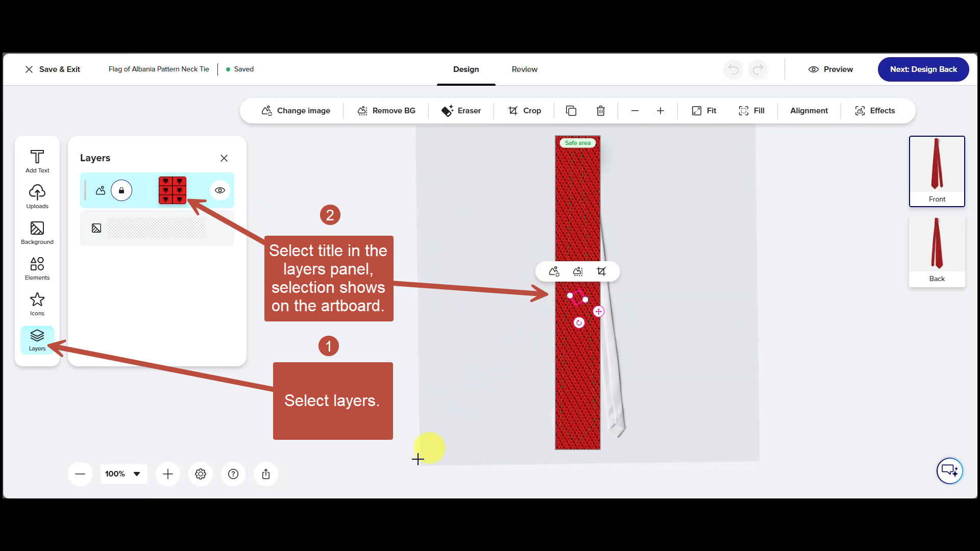980x551 pixels.
Task: Hide the image layer with eye icon
Action: point(220,190)
